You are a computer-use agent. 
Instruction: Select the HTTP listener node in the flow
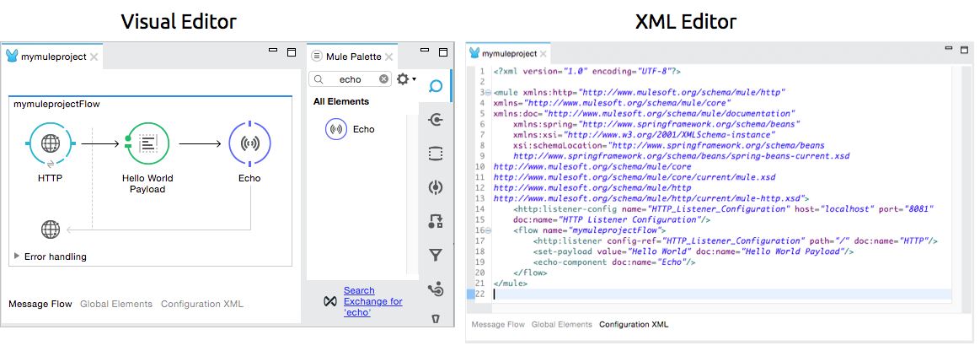[50, 143]
